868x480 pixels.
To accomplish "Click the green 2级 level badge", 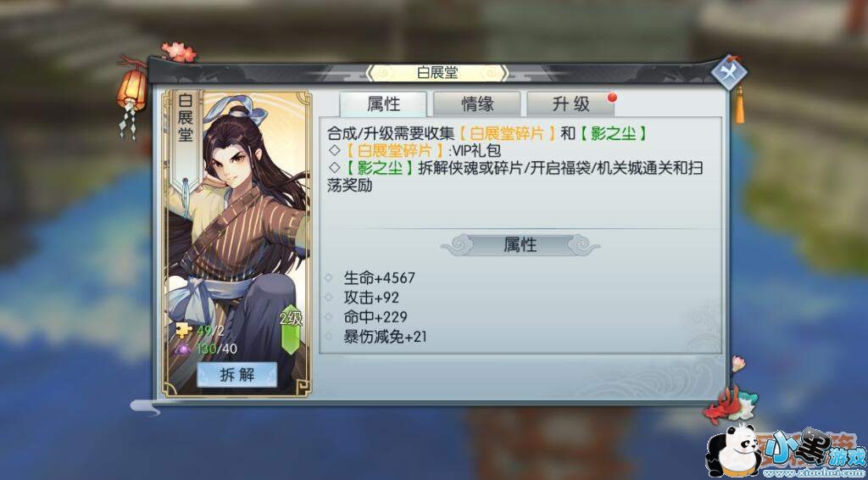I will 292,329.
